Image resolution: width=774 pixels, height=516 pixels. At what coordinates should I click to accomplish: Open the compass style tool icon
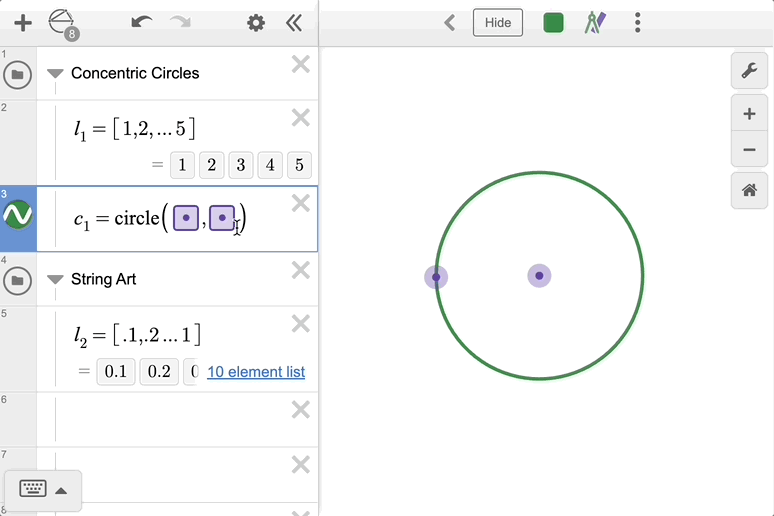point(596,23)
